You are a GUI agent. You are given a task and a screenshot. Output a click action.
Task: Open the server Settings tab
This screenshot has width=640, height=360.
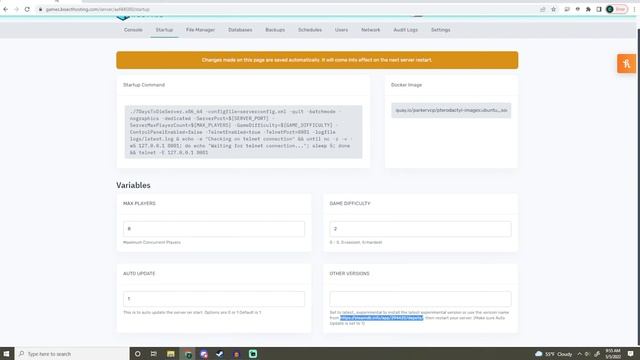(440, 30)
